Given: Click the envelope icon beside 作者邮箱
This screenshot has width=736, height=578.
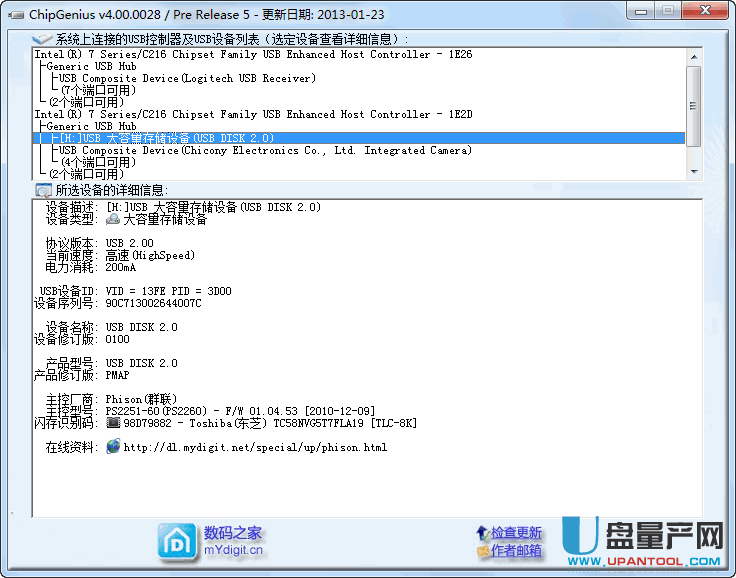Looking at the screenshot, I should click(483, 550).
